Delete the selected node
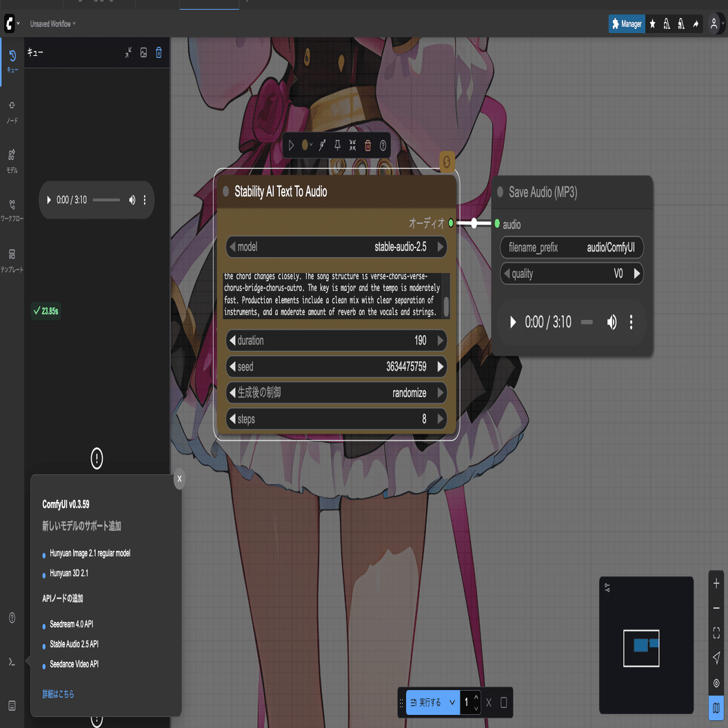The width and height of the screenshot is (728, 728). tap(367, 145)
